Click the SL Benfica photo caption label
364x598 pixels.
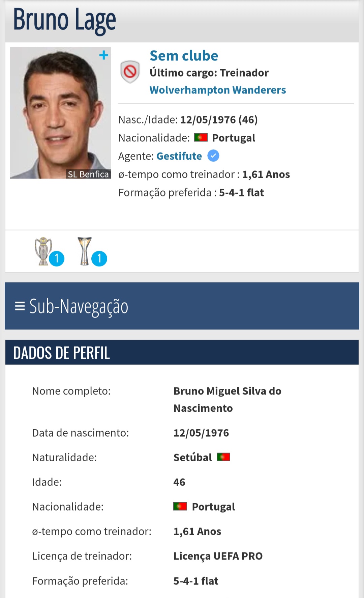click(88, 174)
